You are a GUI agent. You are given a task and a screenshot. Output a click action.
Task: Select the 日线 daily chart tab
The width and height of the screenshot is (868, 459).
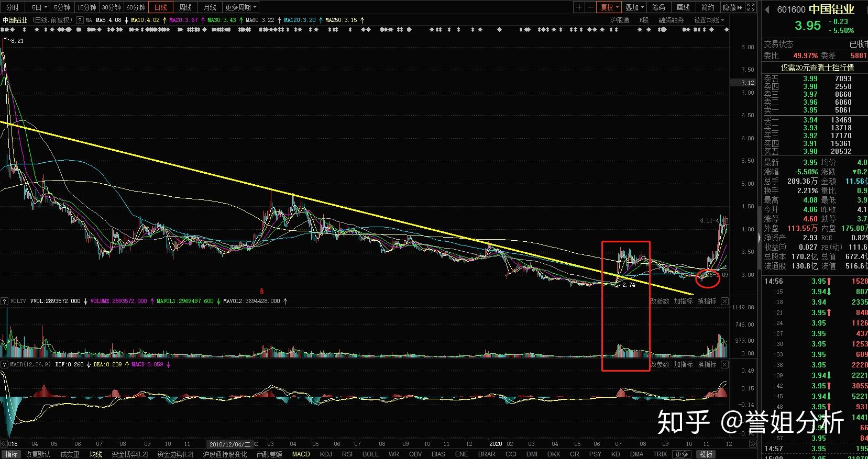(x=161, y=7)
